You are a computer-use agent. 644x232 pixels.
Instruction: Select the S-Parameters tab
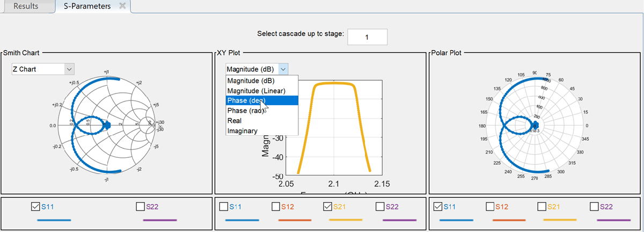(x=85, y=6)
